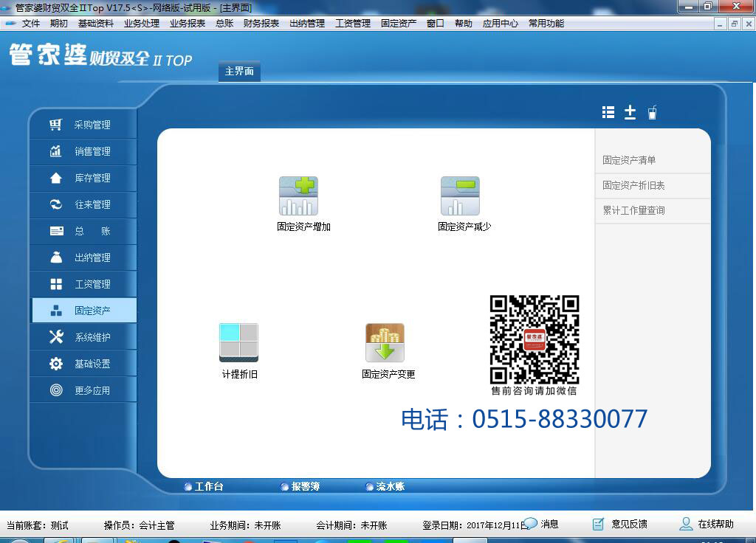Click the 库存管理 house icon
Screen dimensions: 756x543
click(56, 178)
